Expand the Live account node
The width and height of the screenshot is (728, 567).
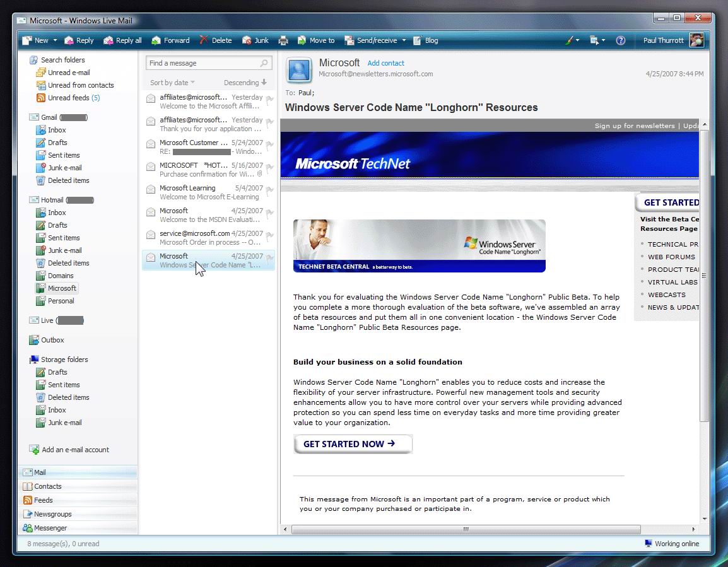34,320
